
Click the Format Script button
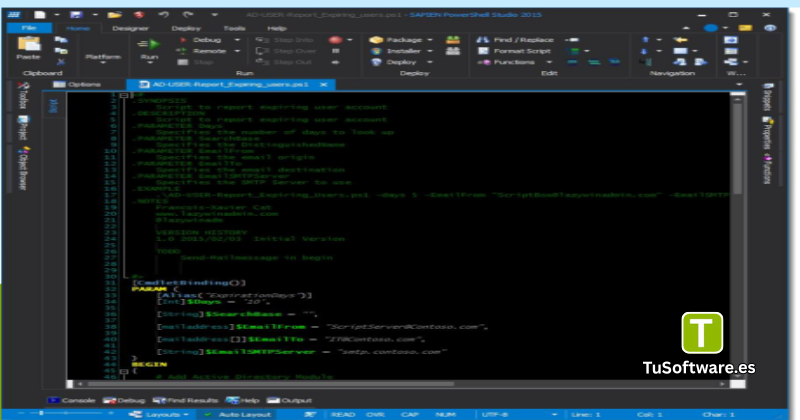pos(514,51)
